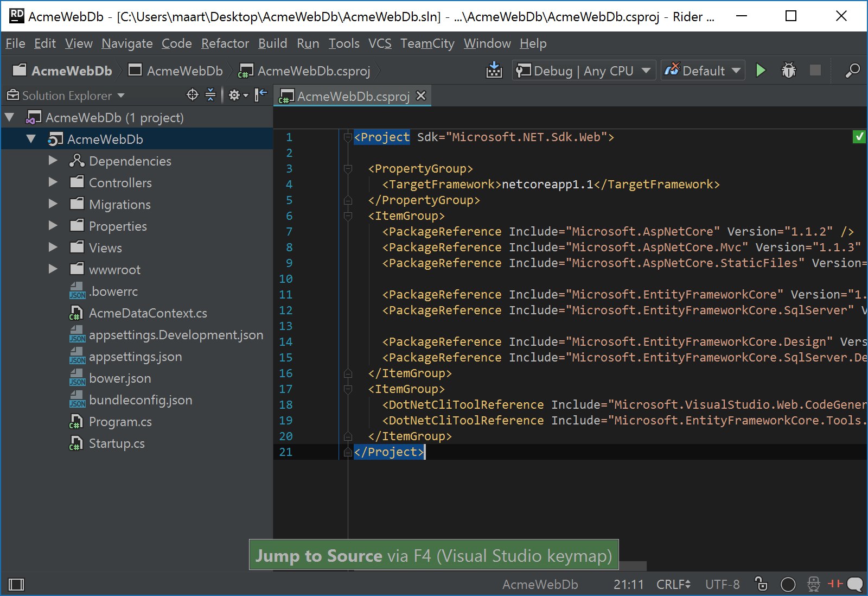Expand the wwwroot folder

pyautogui.click(x=53, y=269)
